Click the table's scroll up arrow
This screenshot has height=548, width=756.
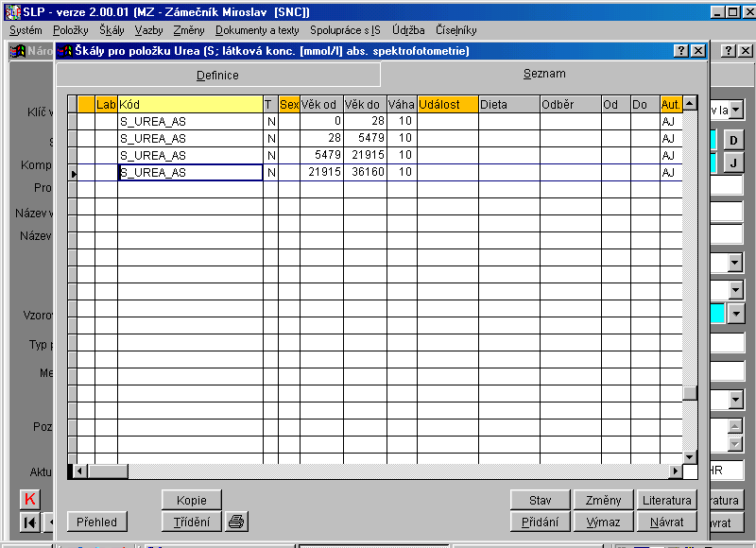pyautogui.click(x=690, y=103)
